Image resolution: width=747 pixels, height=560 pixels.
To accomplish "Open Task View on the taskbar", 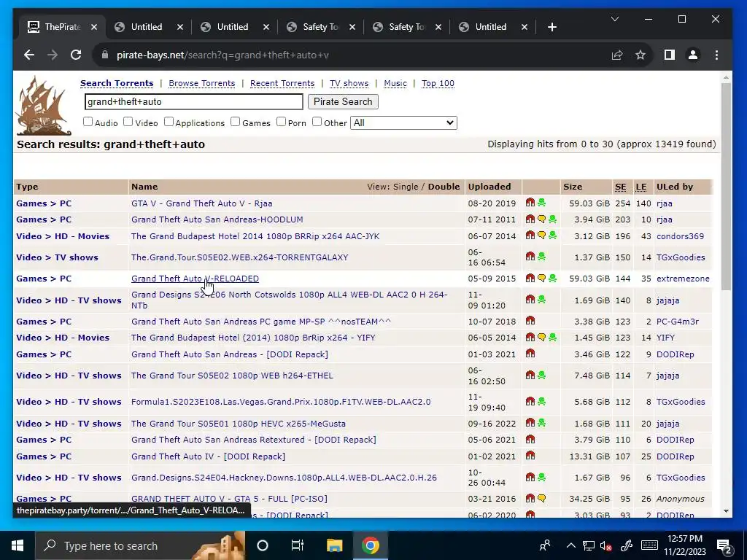I will tap(298, 545).
